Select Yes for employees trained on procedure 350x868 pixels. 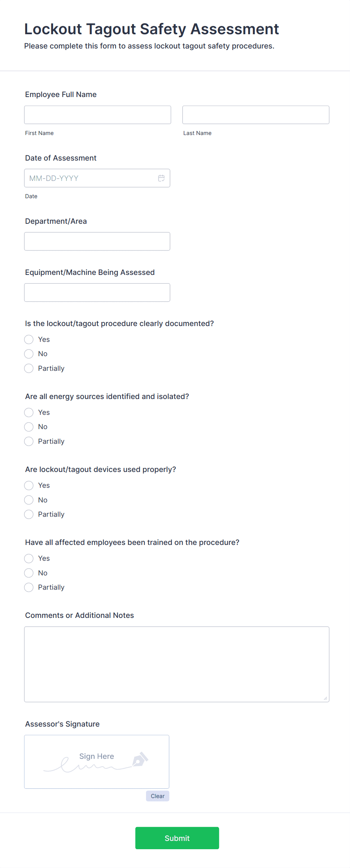[29, 558]
